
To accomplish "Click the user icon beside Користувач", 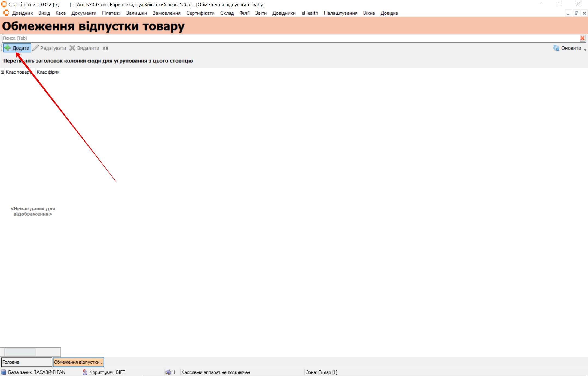I will pyautogui.click(x=85, y=372).
